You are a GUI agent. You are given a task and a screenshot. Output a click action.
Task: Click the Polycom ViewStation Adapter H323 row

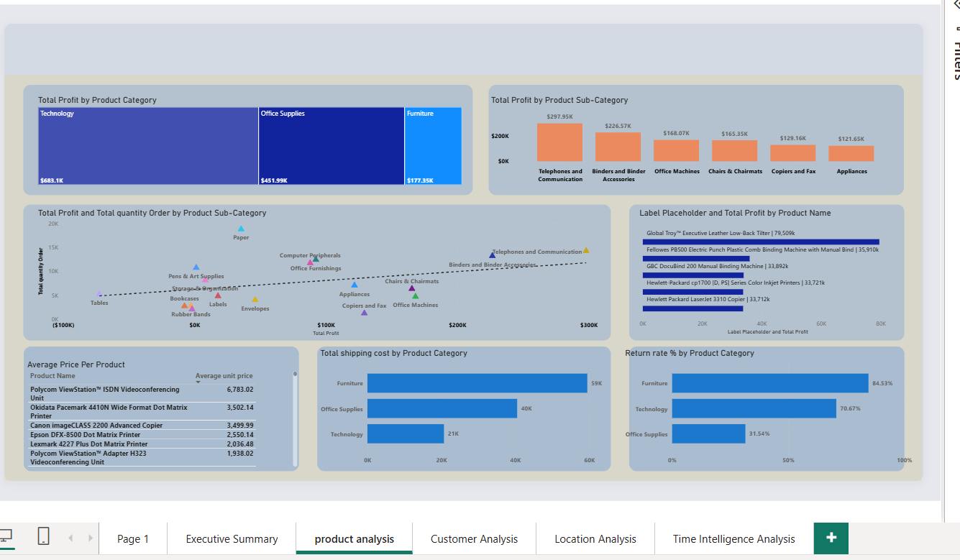142,458
